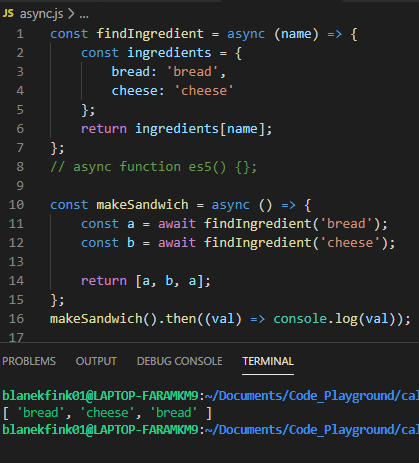Click the comment '// async function es5() {};'
Image resolution: width=419 pixels, height=463 pixels.
click(153, 167)
